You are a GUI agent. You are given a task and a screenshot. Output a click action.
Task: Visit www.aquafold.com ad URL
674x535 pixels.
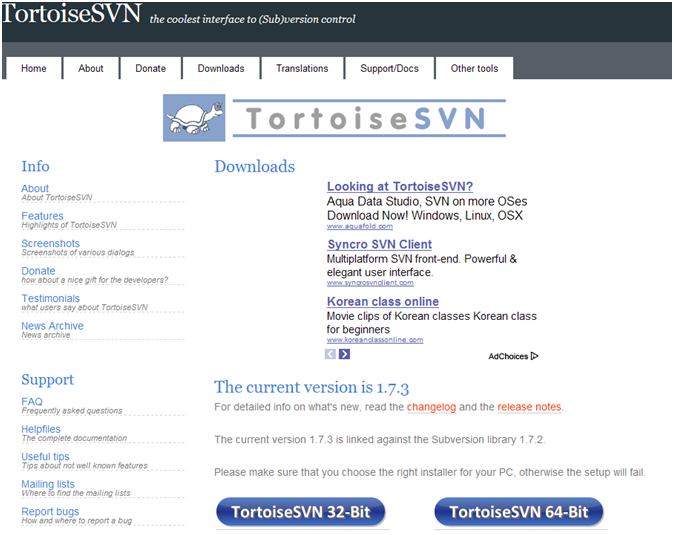[360, 226]
